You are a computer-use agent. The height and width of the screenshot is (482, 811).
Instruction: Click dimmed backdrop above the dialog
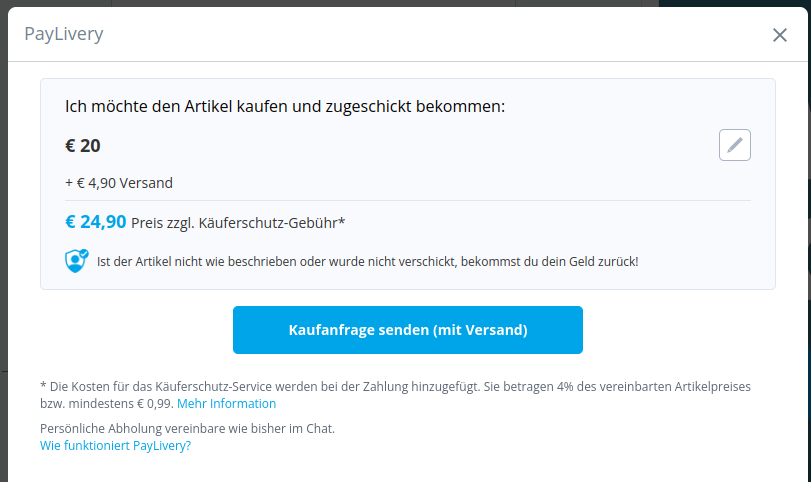coord(300,3)
